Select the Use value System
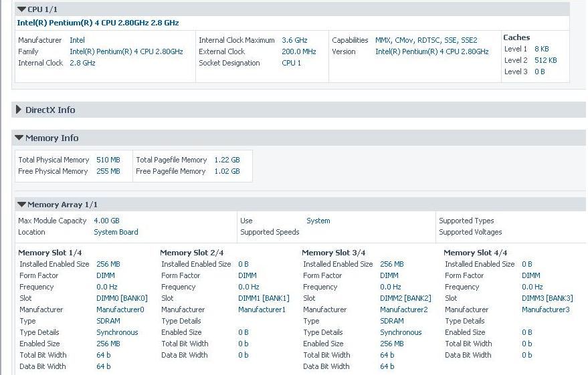Screen dimensions: 588x375 [x=318, y=221]
